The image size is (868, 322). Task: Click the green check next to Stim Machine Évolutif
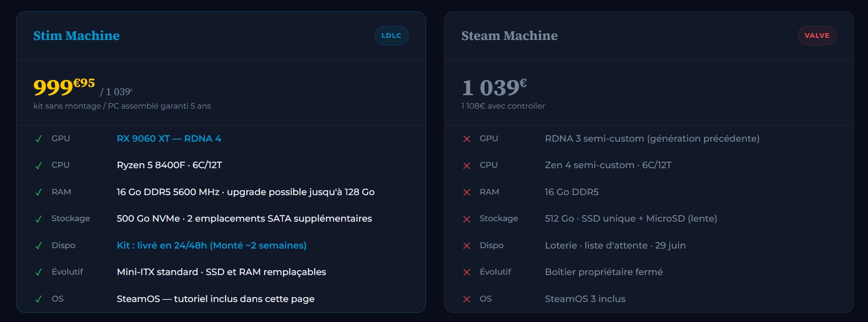(x=38, y=272)
